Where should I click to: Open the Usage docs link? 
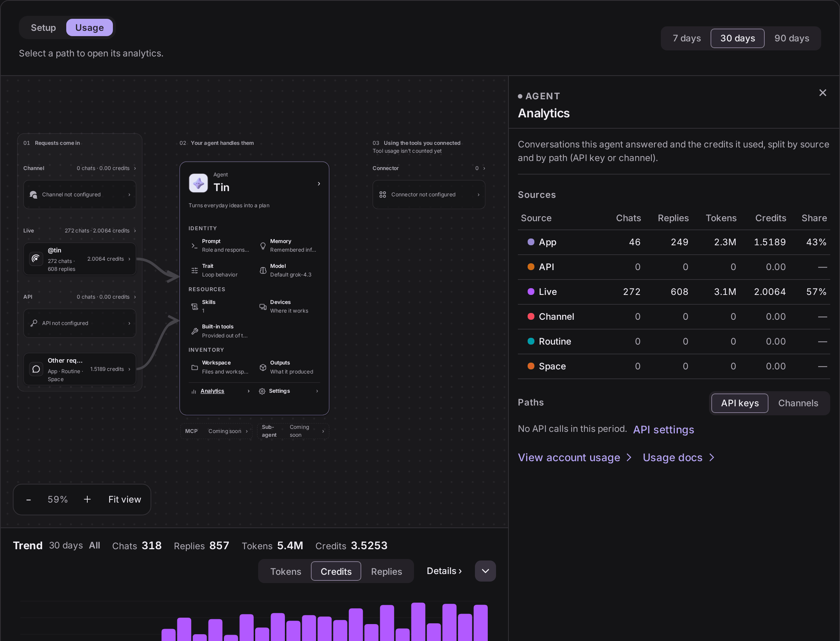[678, 457]
